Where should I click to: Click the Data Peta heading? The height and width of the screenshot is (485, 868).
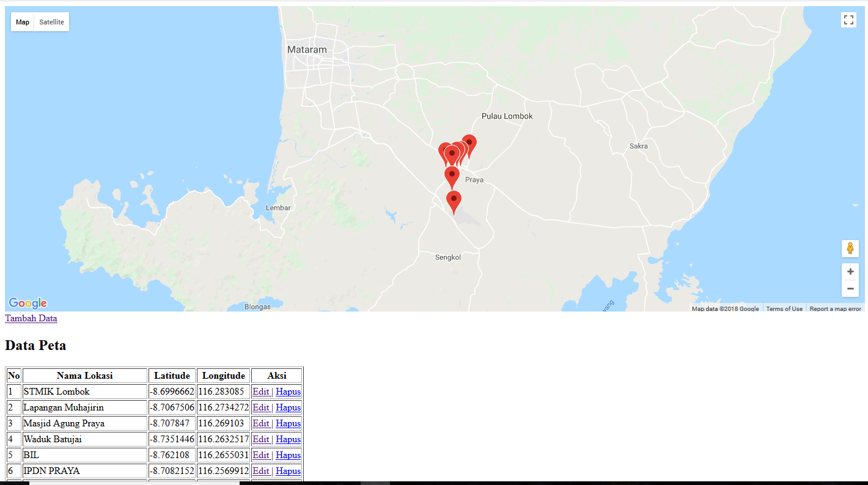point(35,345)
